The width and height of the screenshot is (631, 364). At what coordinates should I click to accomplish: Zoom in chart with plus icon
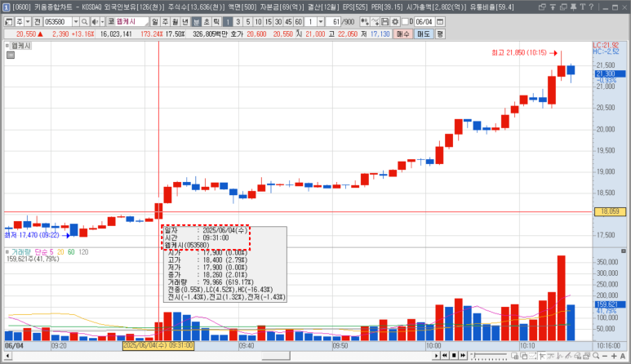[x=614, y=356]
